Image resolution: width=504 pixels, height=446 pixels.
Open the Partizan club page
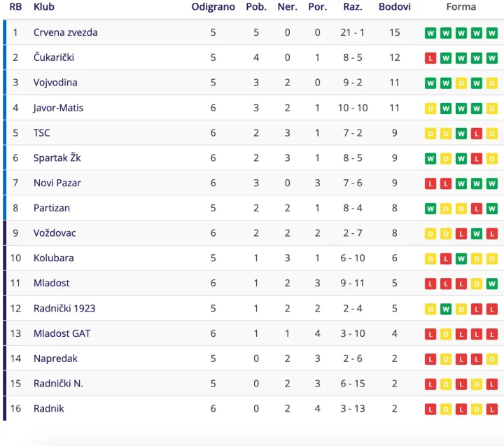(52, 208)
